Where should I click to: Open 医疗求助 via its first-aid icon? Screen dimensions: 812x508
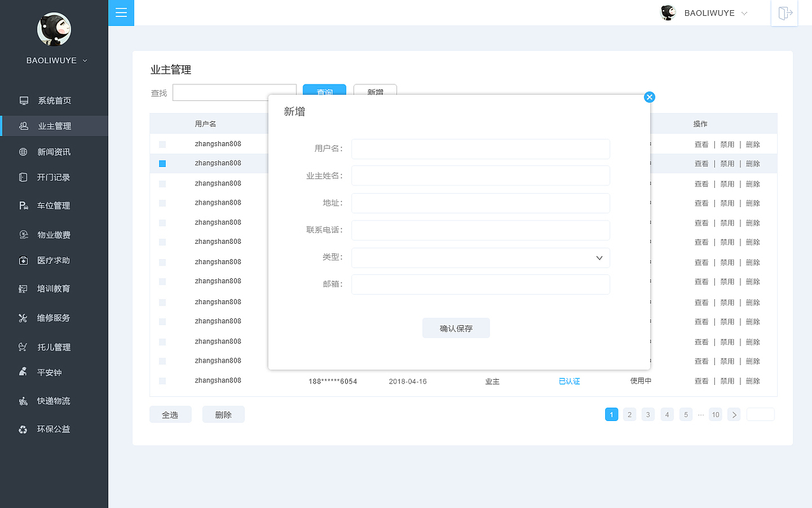[x=23, y=260]
